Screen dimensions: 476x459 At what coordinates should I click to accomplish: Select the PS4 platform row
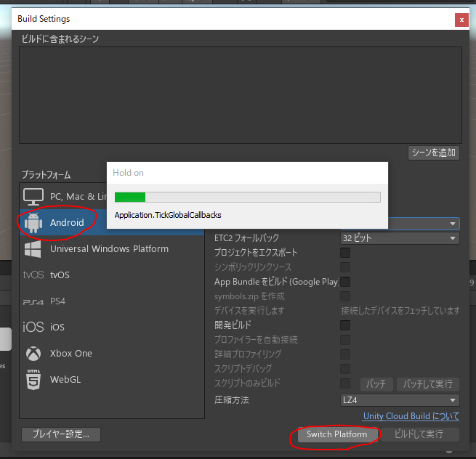pyautogui.click(x=112, y=301)
